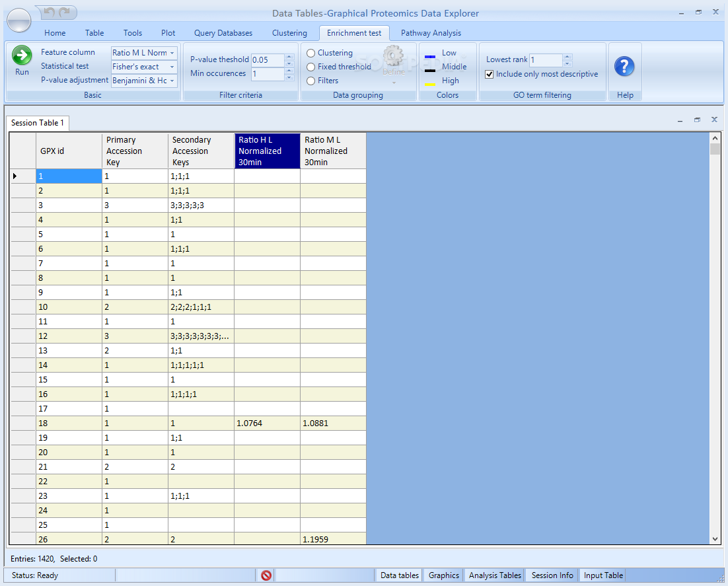Click the round application orb button
The width and height of the screenshot is (728, 586).
(18, 20)
